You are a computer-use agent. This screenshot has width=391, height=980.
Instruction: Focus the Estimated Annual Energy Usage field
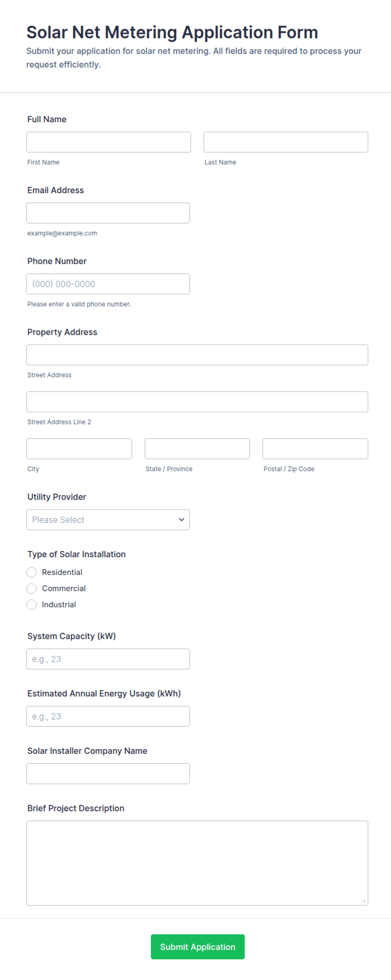pyautogui.click(x=108, y=716)
